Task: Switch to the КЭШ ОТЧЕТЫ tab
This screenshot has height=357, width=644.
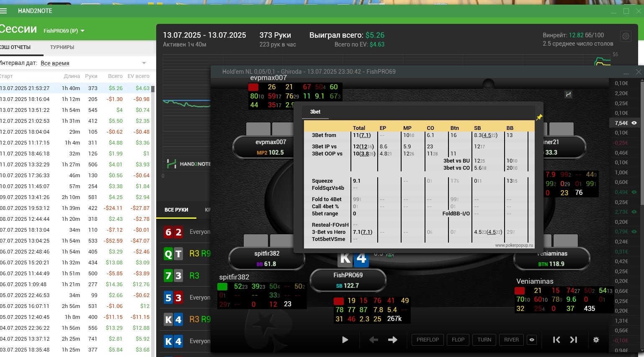Action: coord(15,47)
